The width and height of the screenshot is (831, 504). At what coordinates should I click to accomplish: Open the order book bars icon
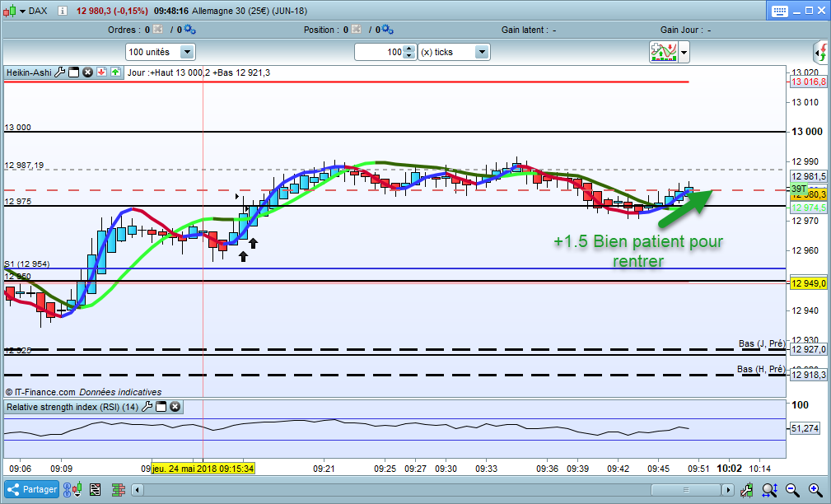118,489
